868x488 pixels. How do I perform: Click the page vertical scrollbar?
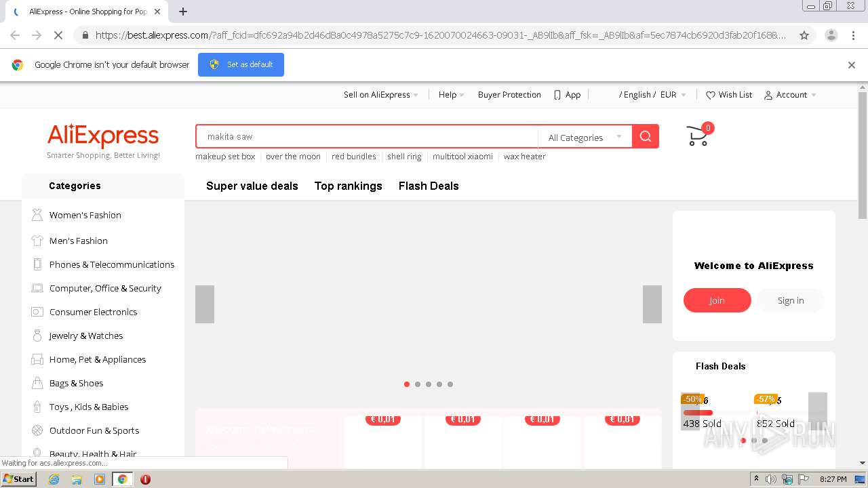click(x=863, y=156)
